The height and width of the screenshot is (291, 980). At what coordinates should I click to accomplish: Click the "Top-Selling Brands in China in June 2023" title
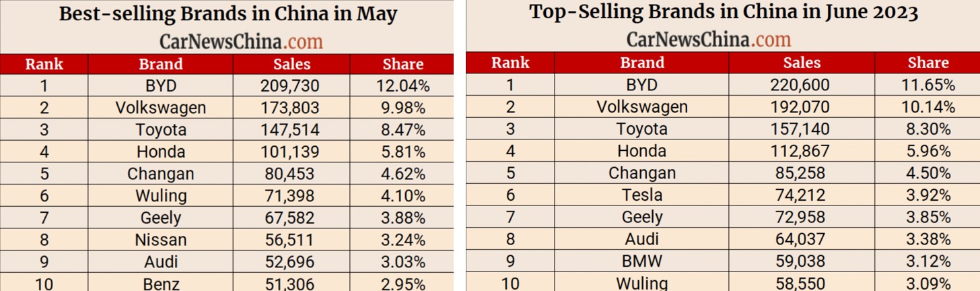pos(724,12)
